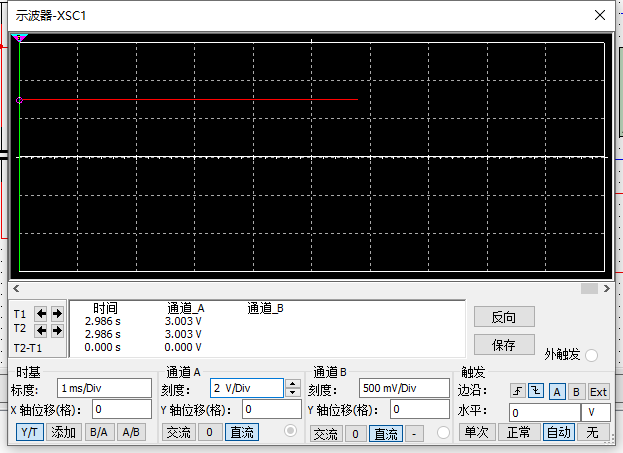
Task: Select 单次 single trigger mode
Action: [x=477, y=432]
